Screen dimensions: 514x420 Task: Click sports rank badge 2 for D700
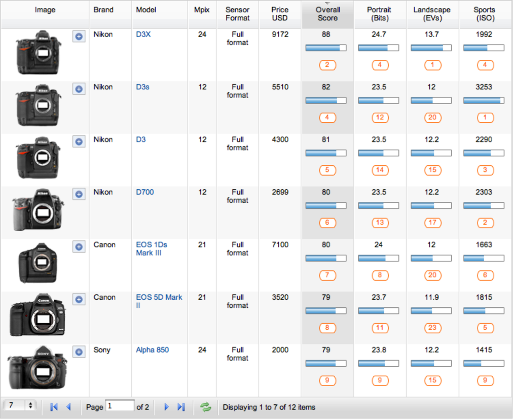coord(485,223)
